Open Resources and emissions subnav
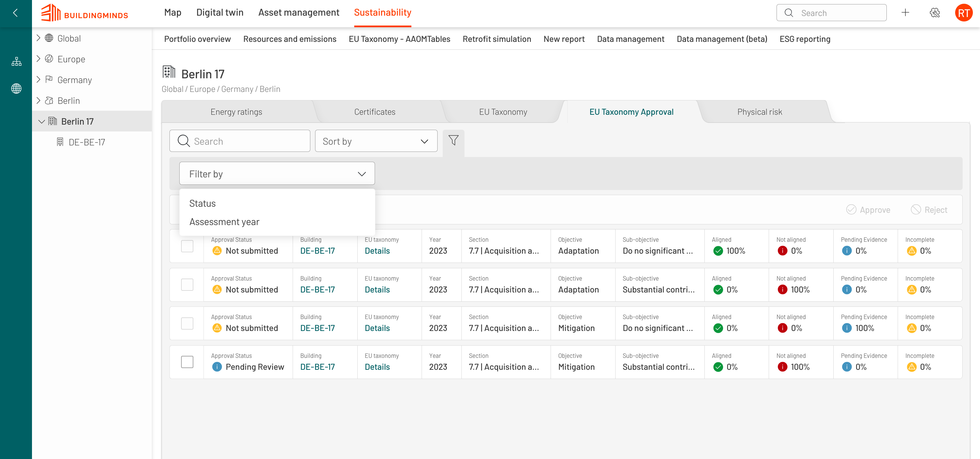 [x=290, y=39]
